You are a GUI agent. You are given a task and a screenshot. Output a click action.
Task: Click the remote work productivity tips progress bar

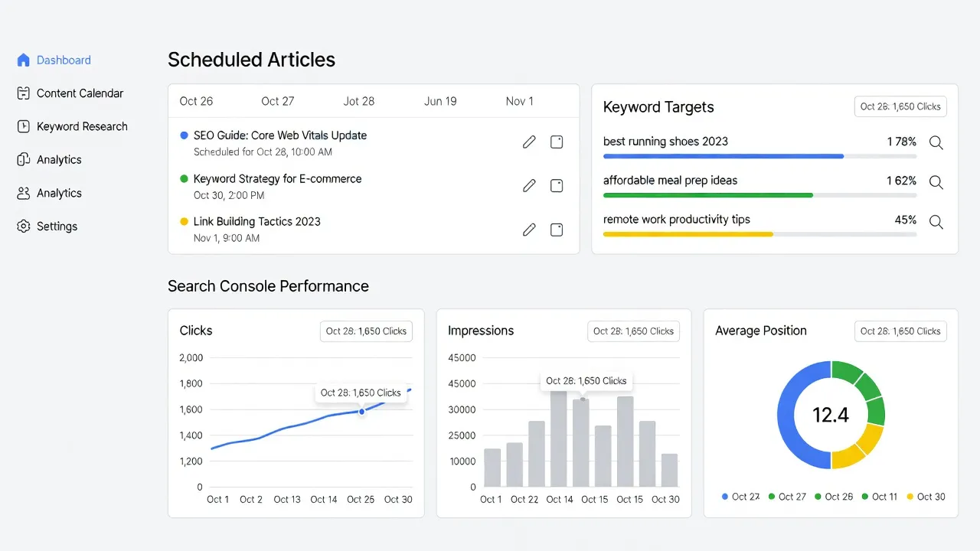point(759,234)
